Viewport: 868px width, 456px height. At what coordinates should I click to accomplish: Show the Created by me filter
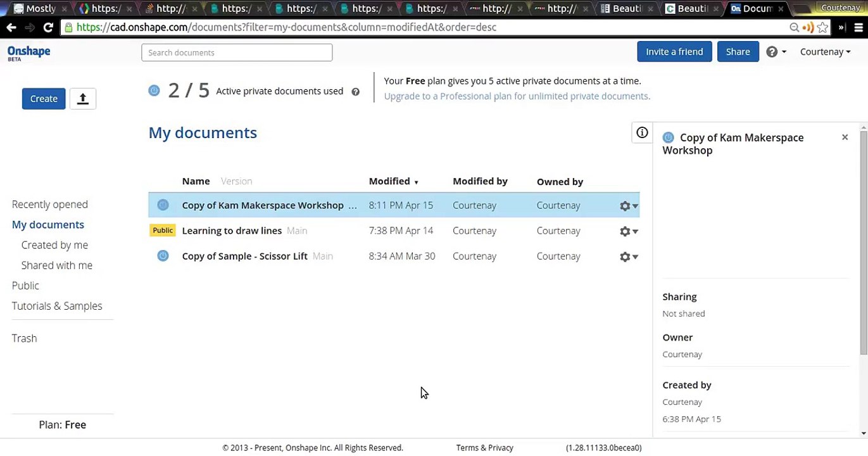pos(54,244)
